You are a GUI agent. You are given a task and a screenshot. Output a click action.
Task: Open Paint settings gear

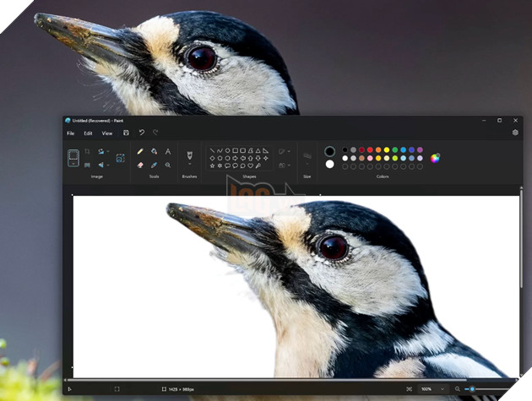pos(515,133)
